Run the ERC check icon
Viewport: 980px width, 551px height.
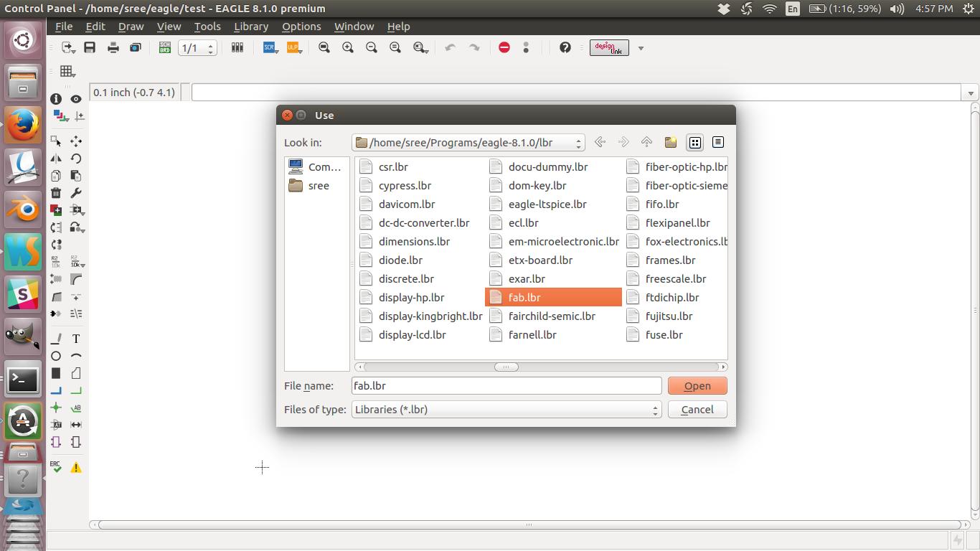coord(56,467)
